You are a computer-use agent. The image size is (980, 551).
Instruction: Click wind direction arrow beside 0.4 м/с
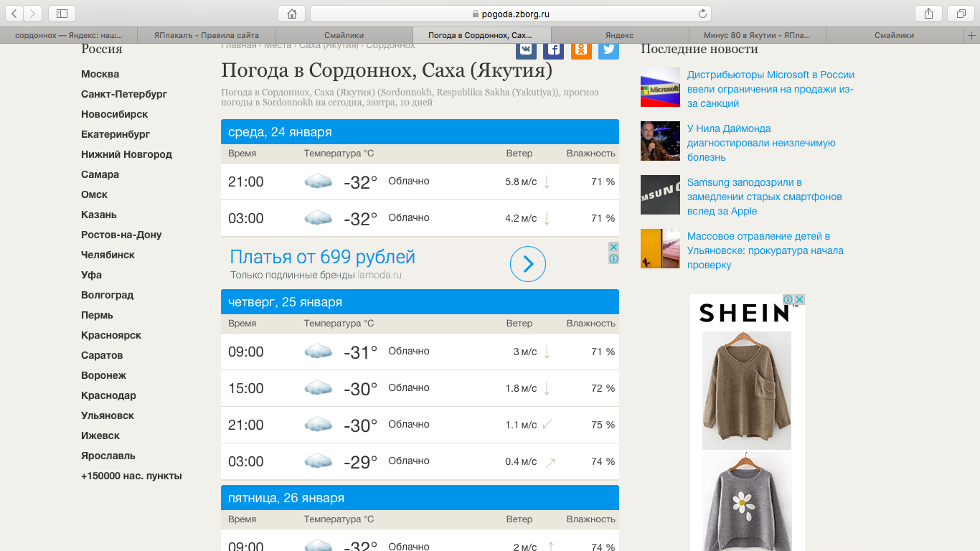pyautogui.click(x=550, y=463)
